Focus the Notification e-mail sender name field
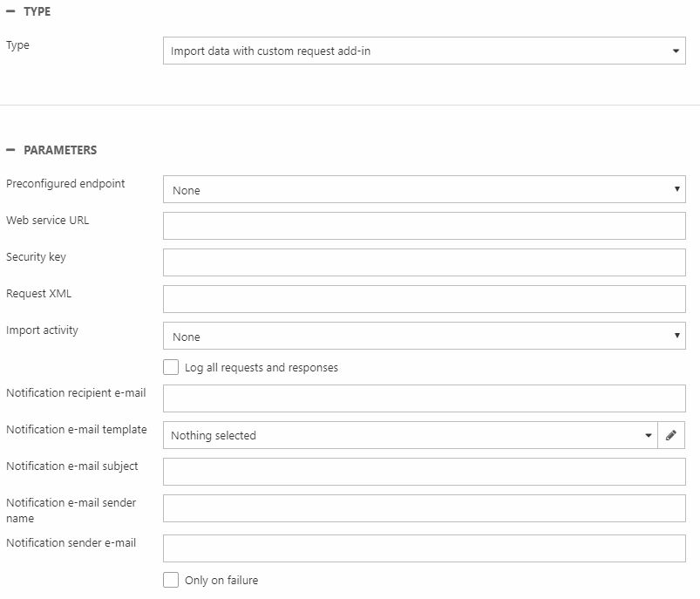This screenshot has width=700, height=599. [424, 508]
